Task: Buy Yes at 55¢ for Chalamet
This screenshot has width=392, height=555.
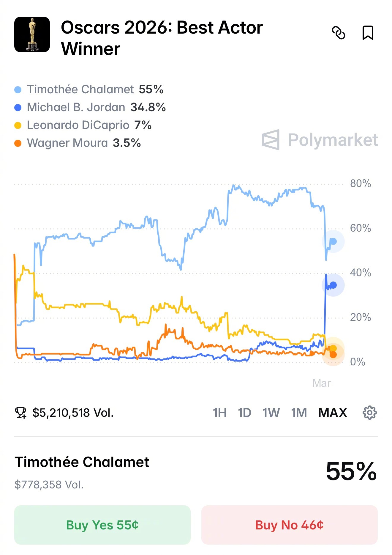Action: click(102, 525)
